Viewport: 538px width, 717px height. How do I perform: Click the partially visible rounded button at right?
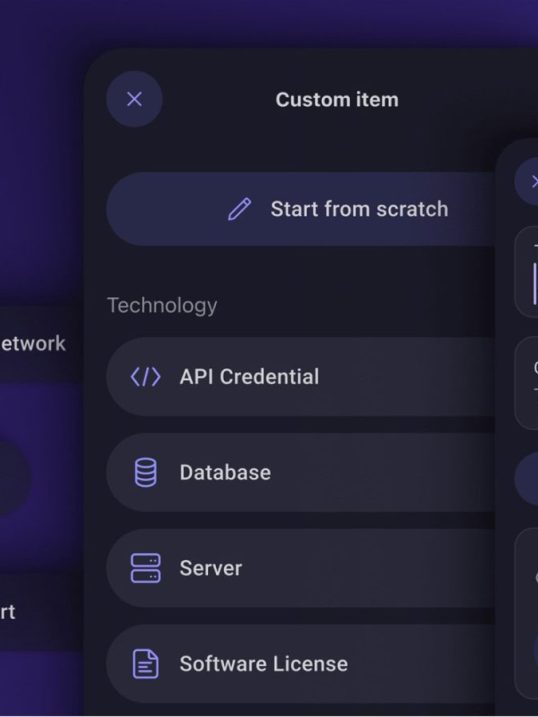527,478
